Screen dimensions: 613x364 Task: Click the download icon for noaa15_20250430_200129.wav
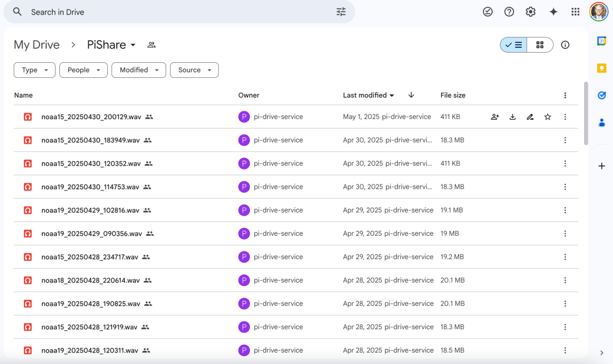point(512,117)
